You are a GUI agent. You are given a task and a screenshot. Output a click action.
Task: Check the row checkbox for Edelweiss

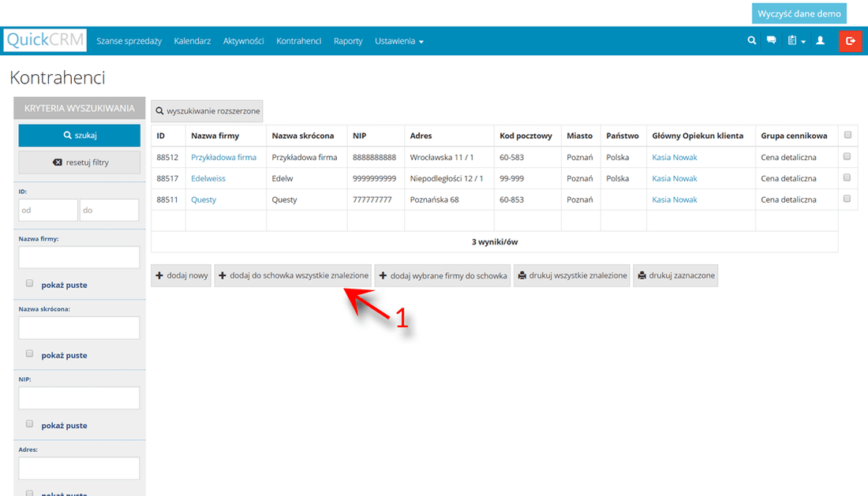[x=847, y=178]
